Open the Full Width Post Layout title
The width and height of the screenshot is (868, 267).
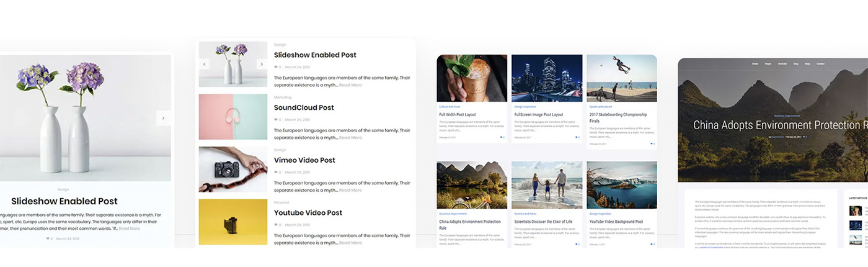(x=458, y=115)
